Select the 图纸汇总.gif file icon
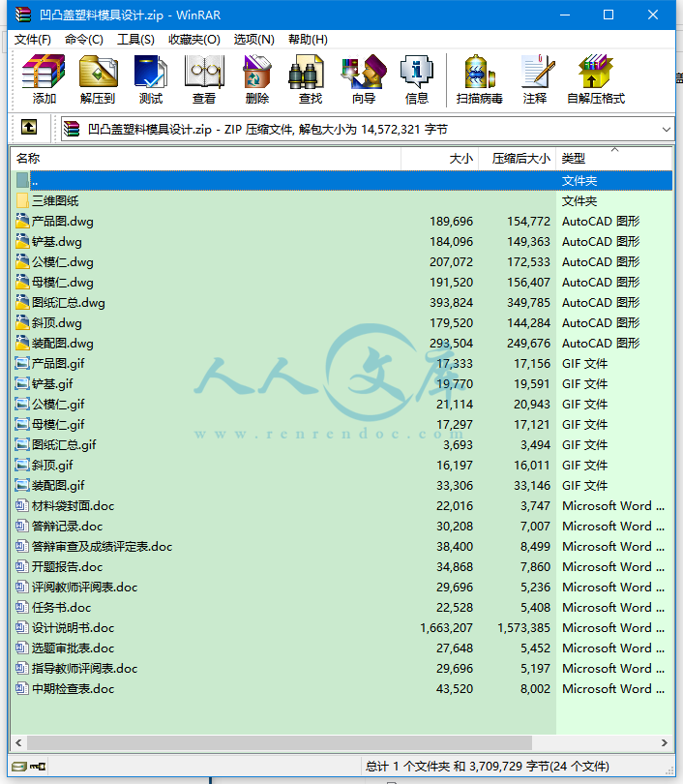This screenshot has width=683, height=784. (x=22, y=444)
